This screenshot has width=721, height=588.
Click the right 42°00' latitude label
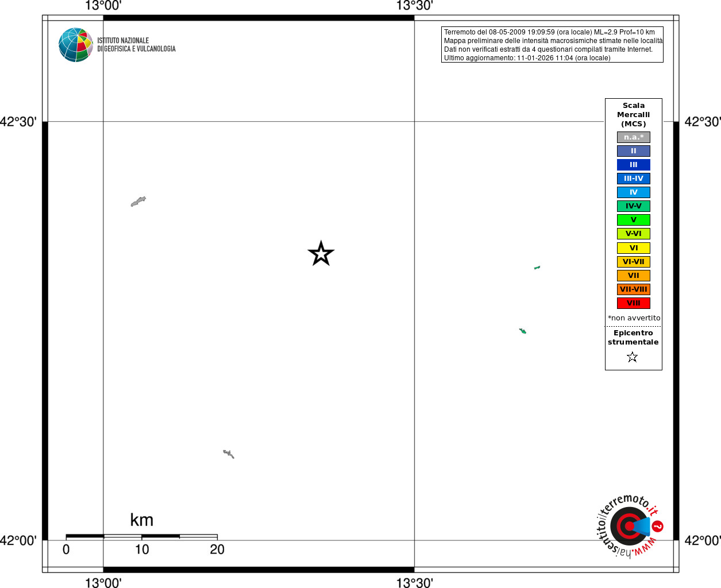(x=703, y=540)
